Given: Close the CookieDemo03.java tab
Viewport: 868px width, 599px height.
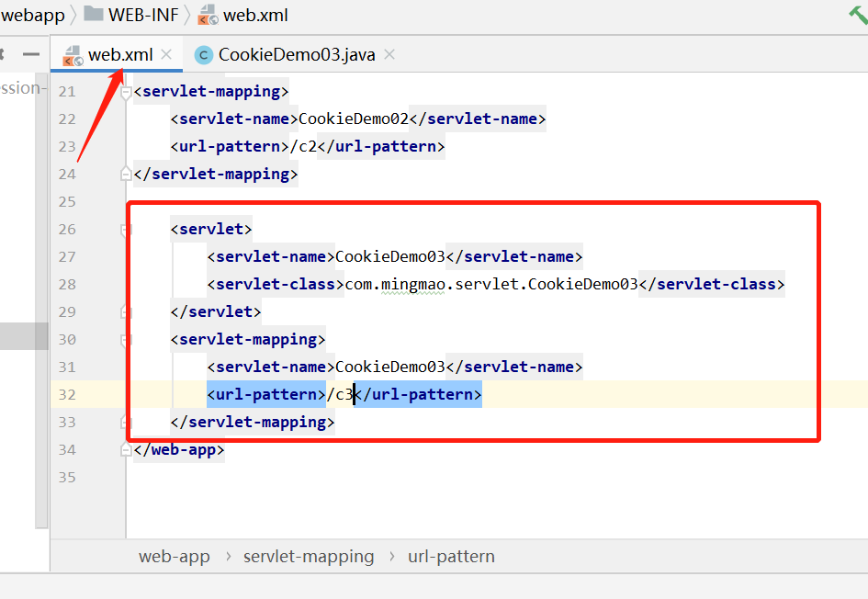Looking at the screenshot, I should pos(389,54).
